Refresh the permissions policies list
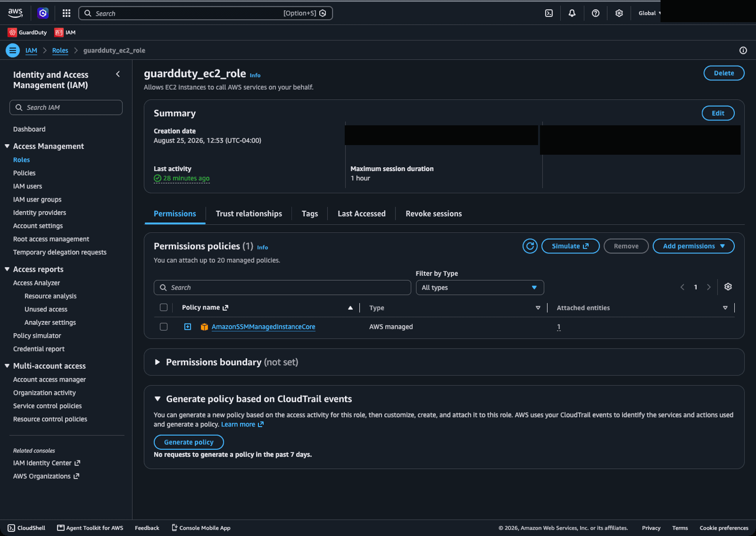 530,246
